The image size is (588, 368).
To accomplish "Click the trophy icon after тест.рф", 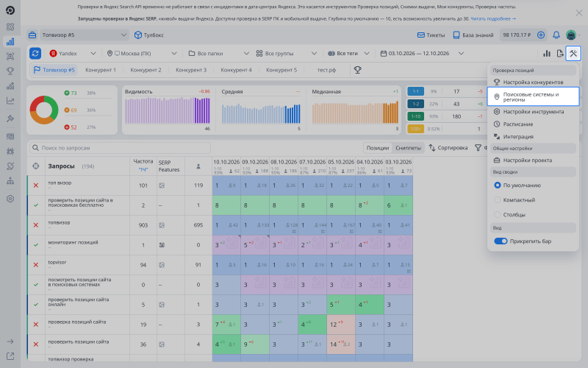I will 357,70.
